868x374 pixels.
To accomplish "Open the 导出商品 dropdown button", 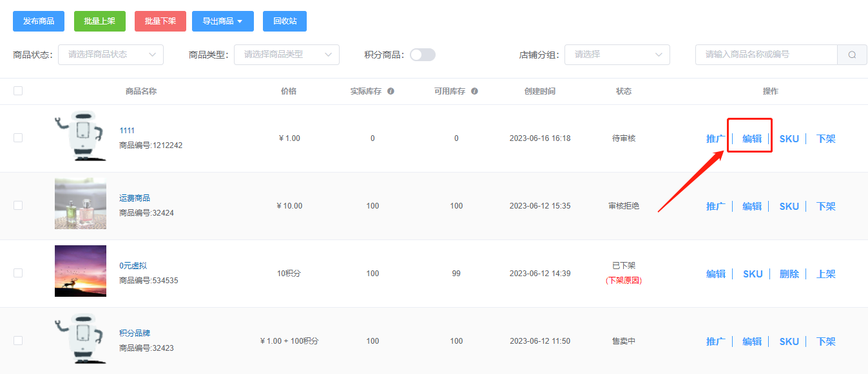I will tap(223, 21).
